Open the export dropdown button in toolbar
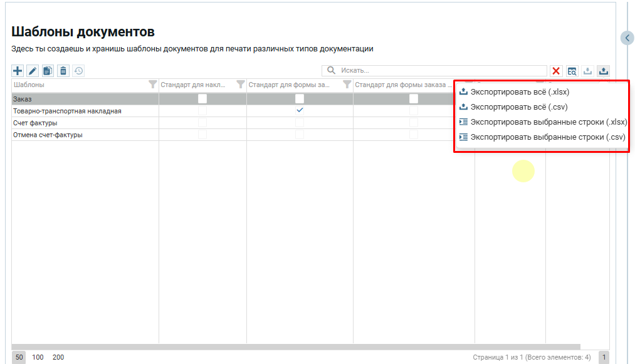 (x=603, y=71)
